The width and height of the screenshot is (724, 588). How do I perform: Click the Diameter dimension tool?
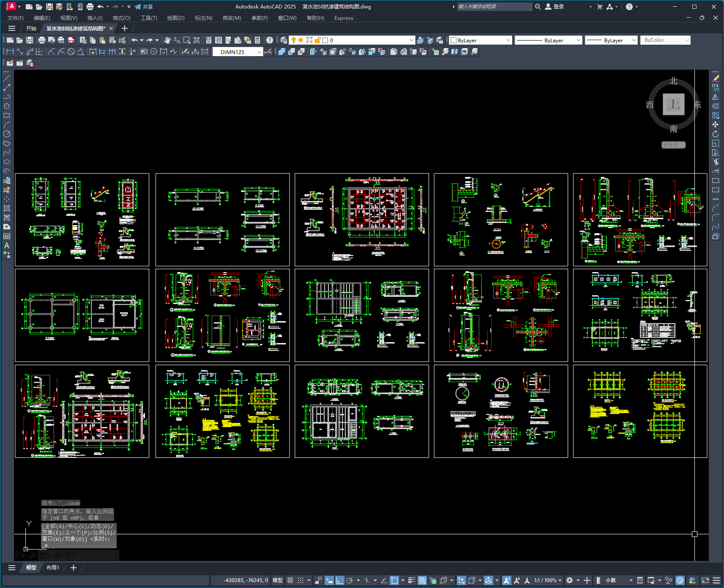pyautogui.click(x=71, y=52)
